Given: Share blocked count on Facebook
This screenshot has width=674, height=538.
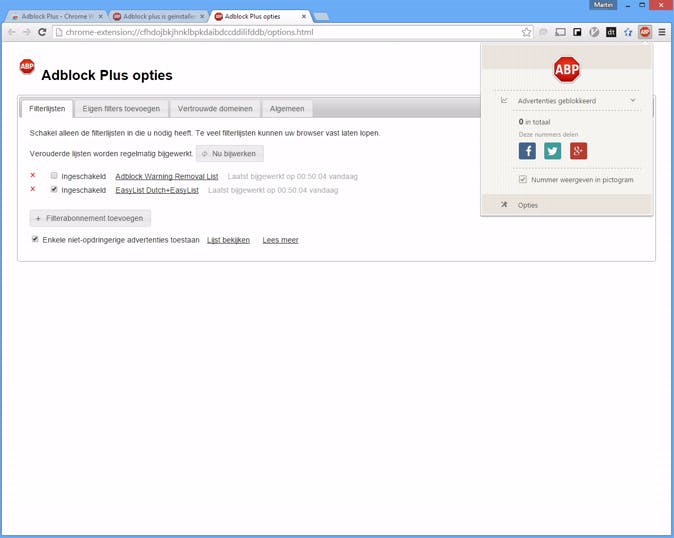Looking at the screenshot, I should 527,151.
